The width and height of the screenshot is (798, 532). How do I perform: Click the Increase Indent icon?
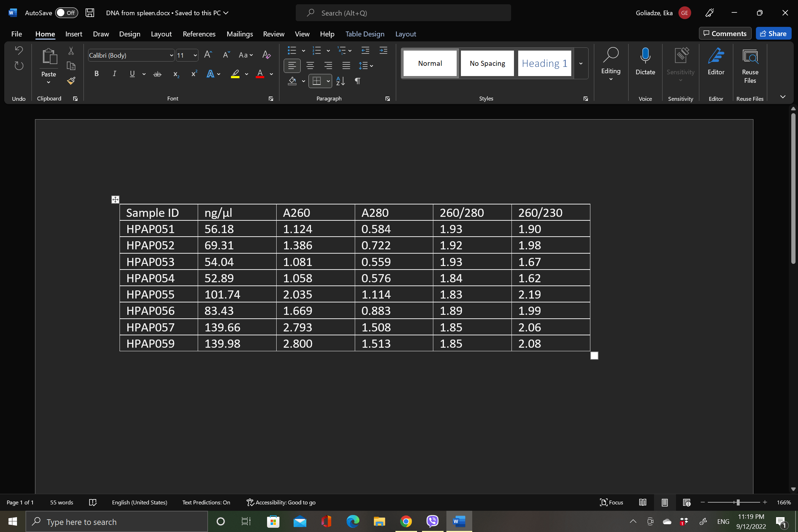(x=383, y=51)
